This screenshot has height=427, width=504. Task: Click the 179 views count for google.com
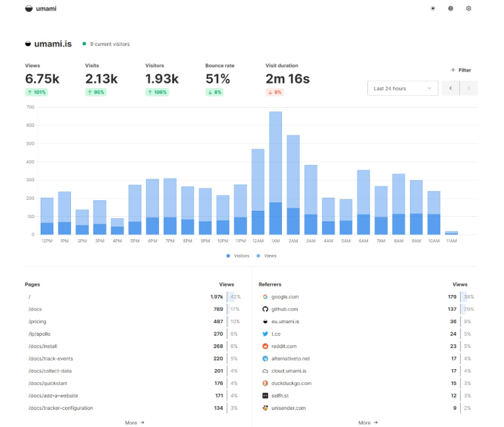452,297
